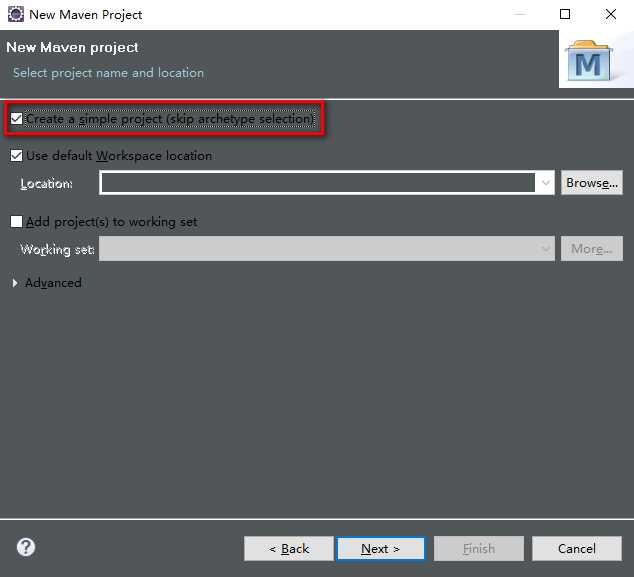Maximize the New Maven Project dialog
The height and width of the screenshot is (577, 634).
point(565,15)
